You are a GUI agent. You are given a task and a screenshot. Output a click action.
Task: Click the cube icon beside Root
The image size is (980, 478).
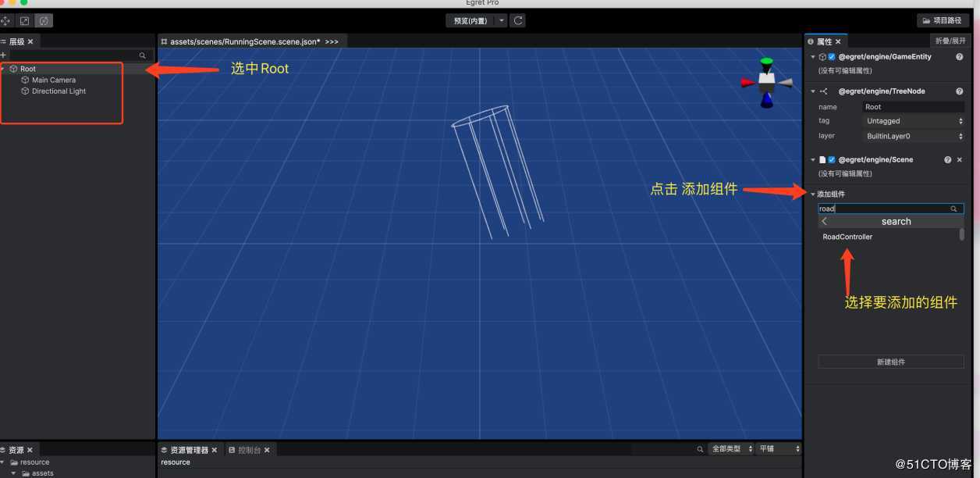[14, 69]
